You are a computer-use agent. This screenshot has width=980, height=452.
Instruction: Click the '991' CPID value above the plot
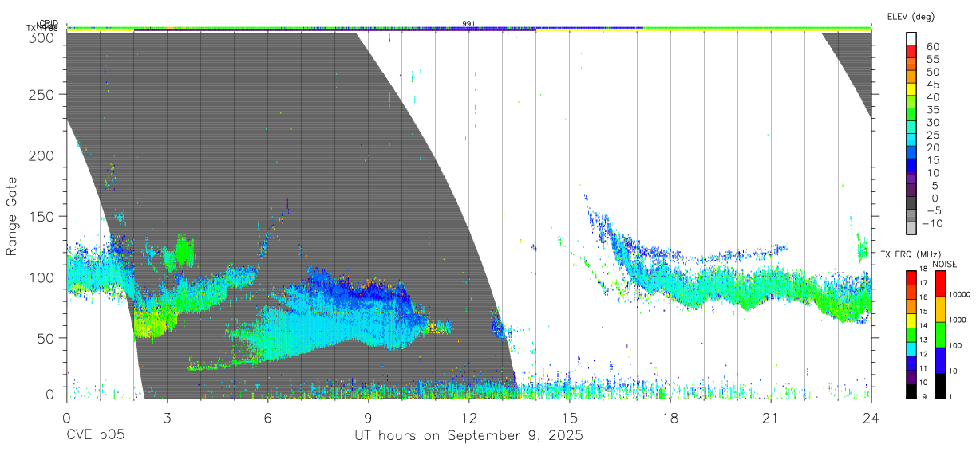click(469, 24)
